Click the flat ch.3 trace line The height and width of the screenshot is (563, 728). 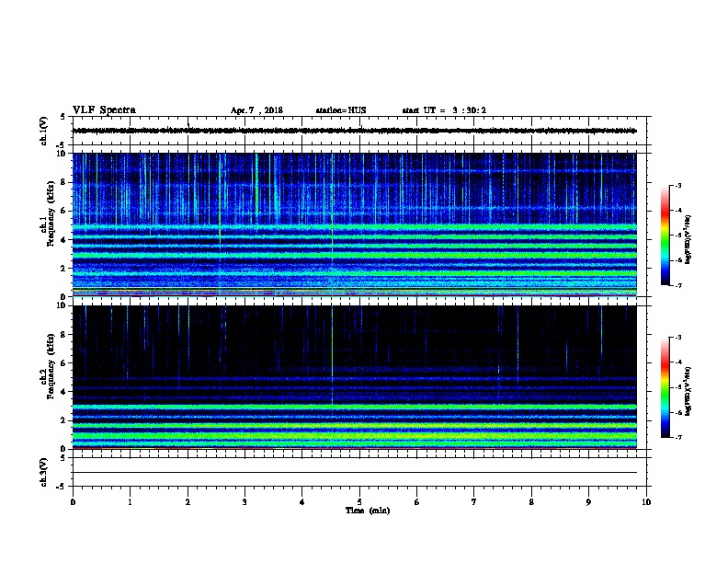(355, 473)
